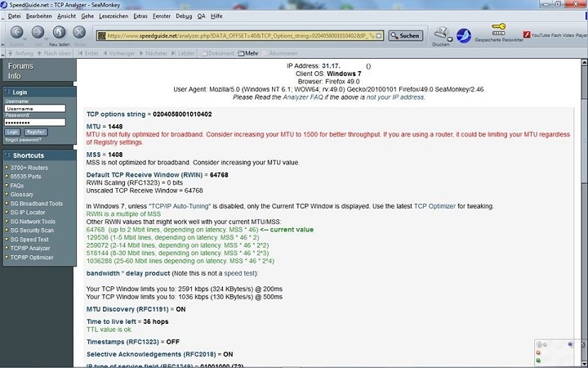
Task: Open saved passwords key icon
Action: tap(499, 29)
